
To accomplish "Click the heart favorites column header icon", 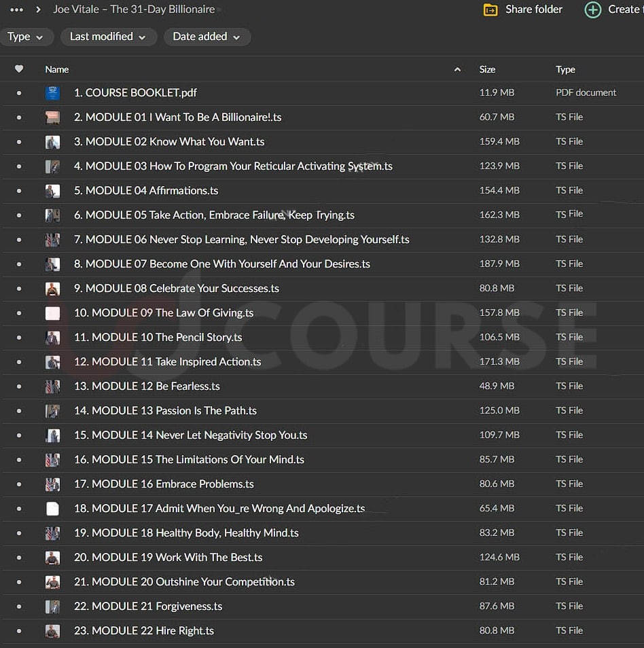I will (19, 69).
